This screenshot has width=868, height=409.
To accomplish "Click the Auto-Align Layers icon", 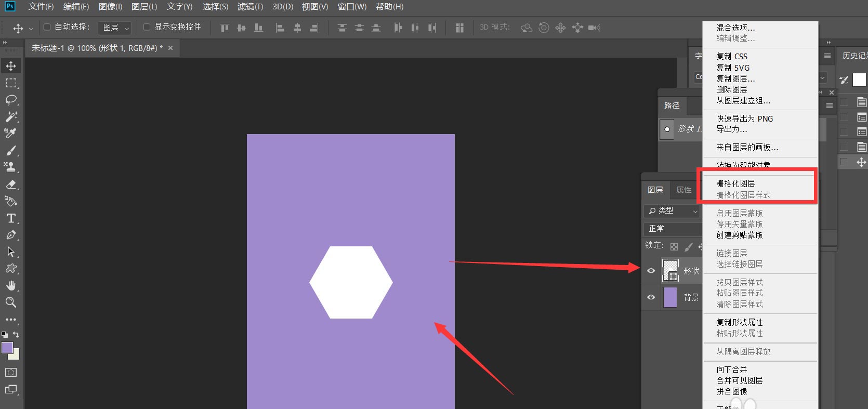I will point(459,28).
